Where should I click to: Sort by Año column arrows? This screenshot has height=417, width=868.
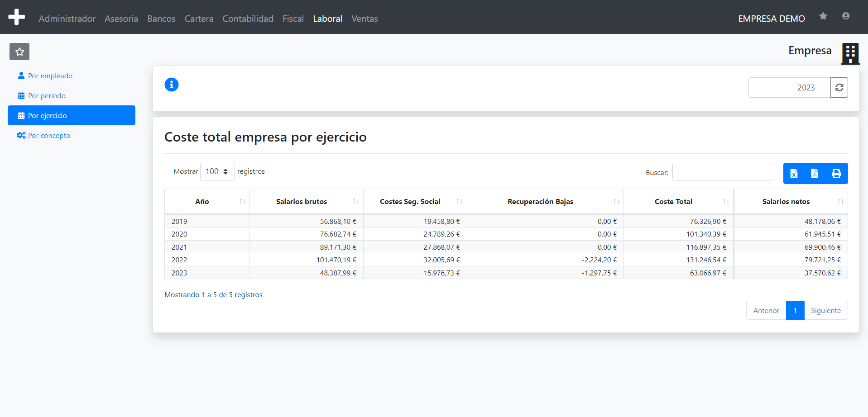pos(243,202)
